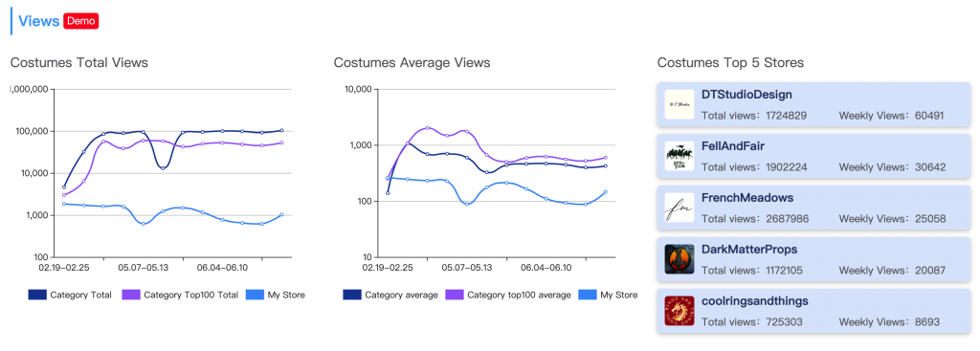The width and height of the screenshot is (980, 351).
Task: Click the Views section heading
Action: click(38, 21)
